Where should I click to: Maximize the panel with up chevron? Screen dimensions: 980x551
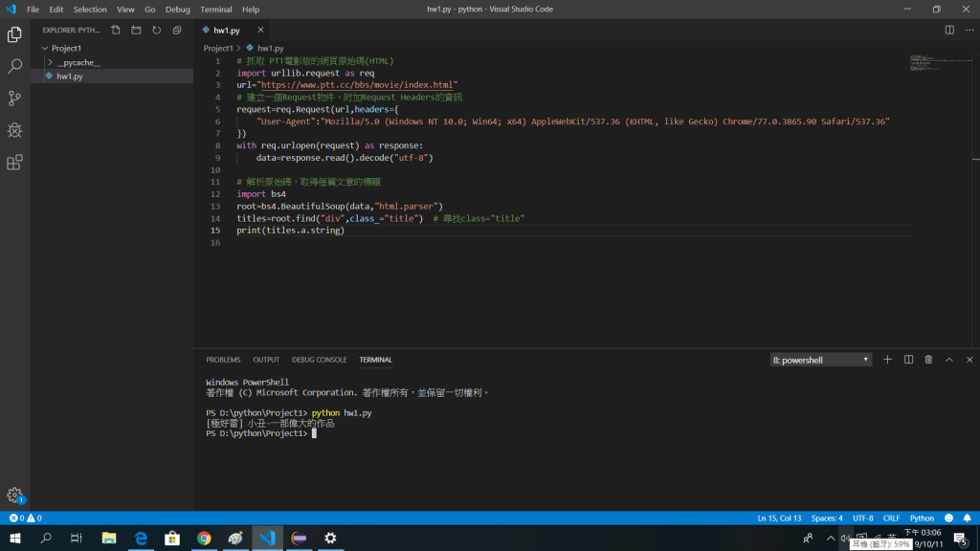pos(948,360)
